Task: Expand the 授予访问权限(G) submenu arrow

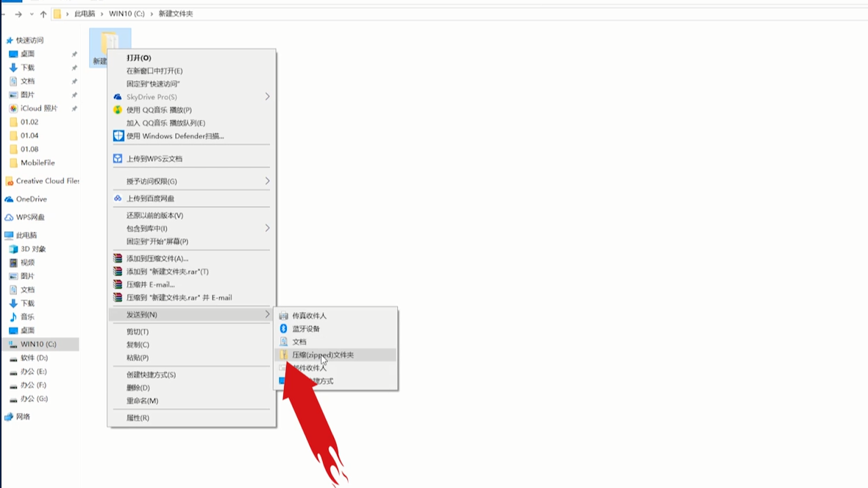Action: tap(267, 181)
